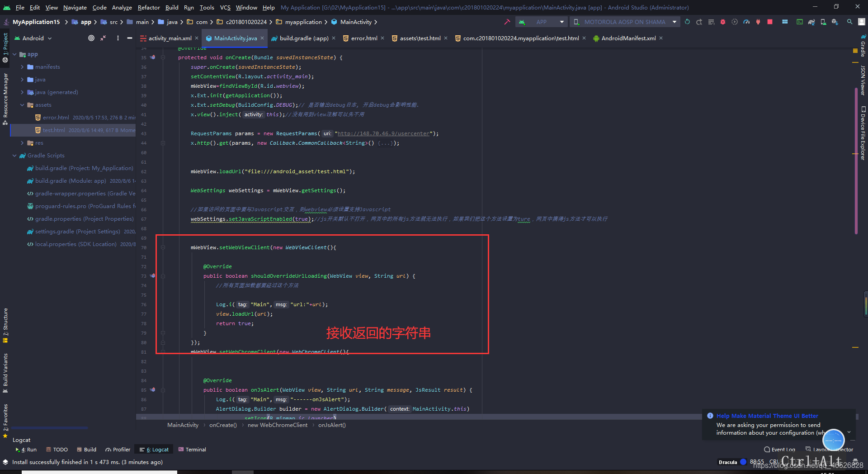This screenshot has height=474, width=868.
Task: Collapse the Gradle Scripts node
Action: [14, 156]
